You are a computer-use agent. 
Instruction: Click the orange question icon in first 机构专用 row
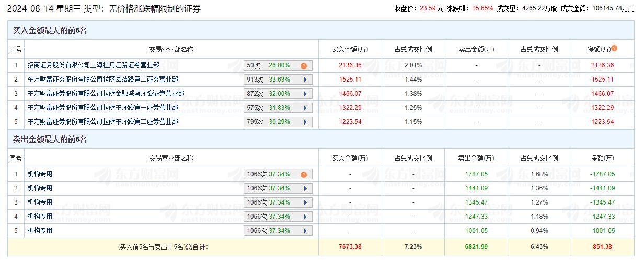tap(303, 175)
